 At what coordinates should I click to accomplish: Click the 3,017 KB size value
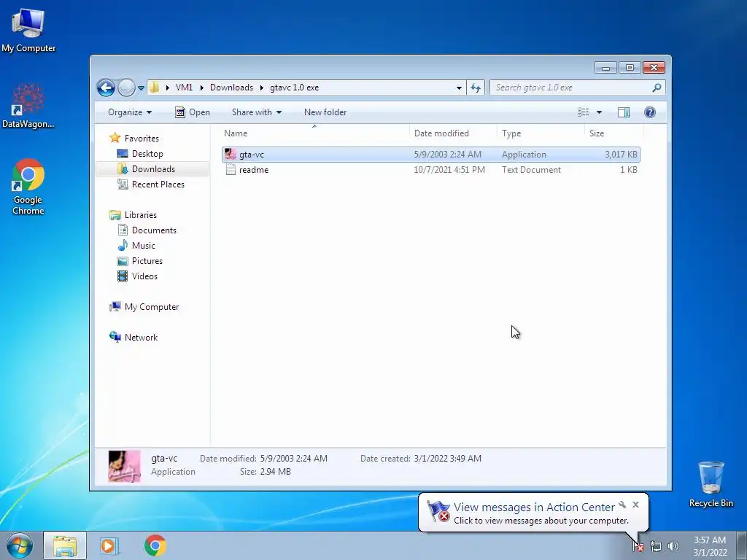tap(622, 155)
